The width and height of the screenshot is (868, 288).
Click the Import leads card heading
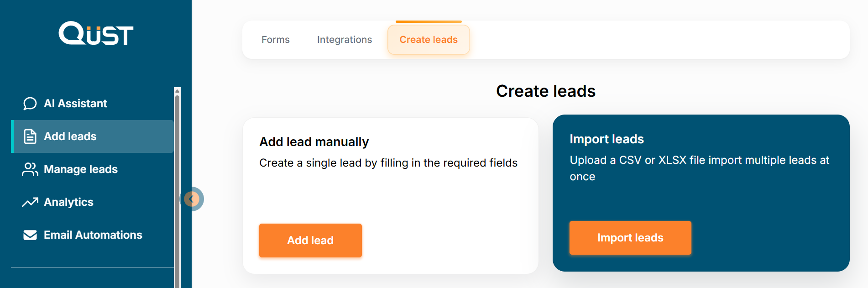pos(607,139)
